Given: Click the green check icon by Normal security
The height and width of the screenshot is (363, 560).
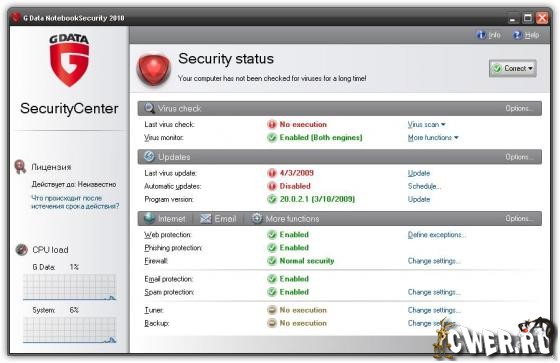Looking at the screenshot, I should pyautogui.click(x=272, y=261).
